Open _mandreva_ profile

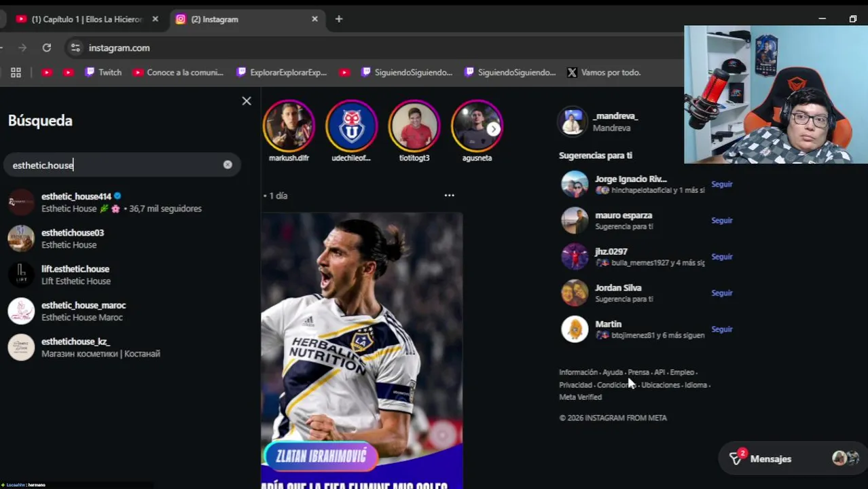click(x=615, y=116)
